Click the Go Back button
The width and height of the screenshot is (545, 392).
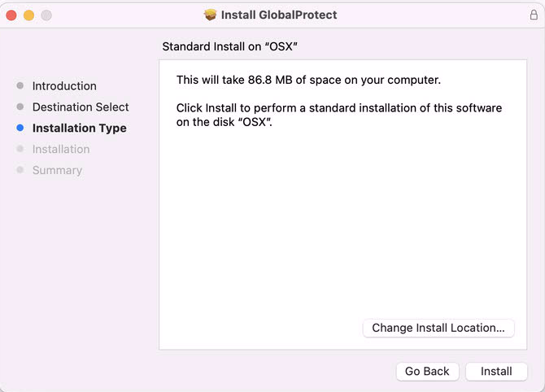click(x=427, y=371)
